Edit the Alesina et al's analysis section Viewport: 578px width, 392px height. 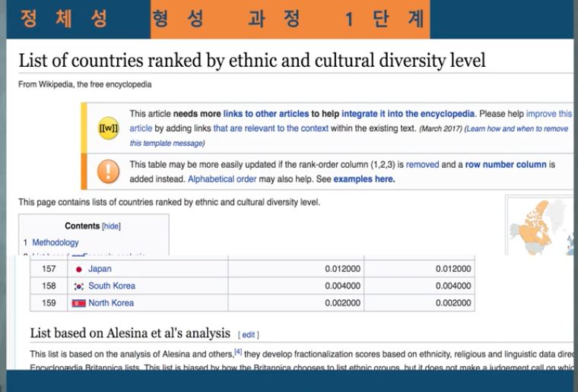pyautogui.click(x=249, y=335)
